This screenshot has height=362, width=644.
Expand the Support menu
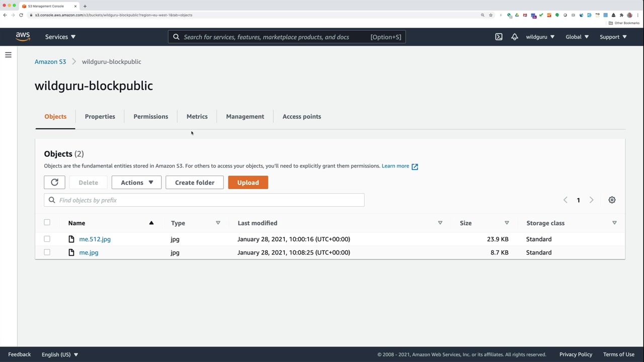coord(613,37)
